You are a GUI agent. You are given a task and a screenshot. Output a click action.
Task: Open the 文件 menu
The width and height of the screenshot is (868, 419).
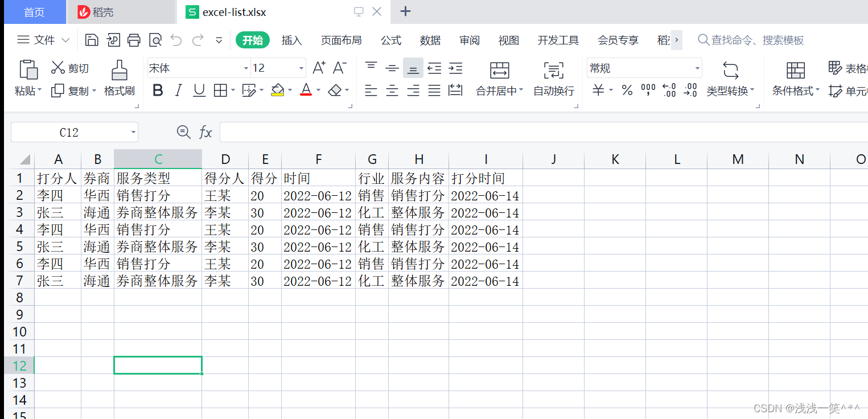click(x=44, y=40)
